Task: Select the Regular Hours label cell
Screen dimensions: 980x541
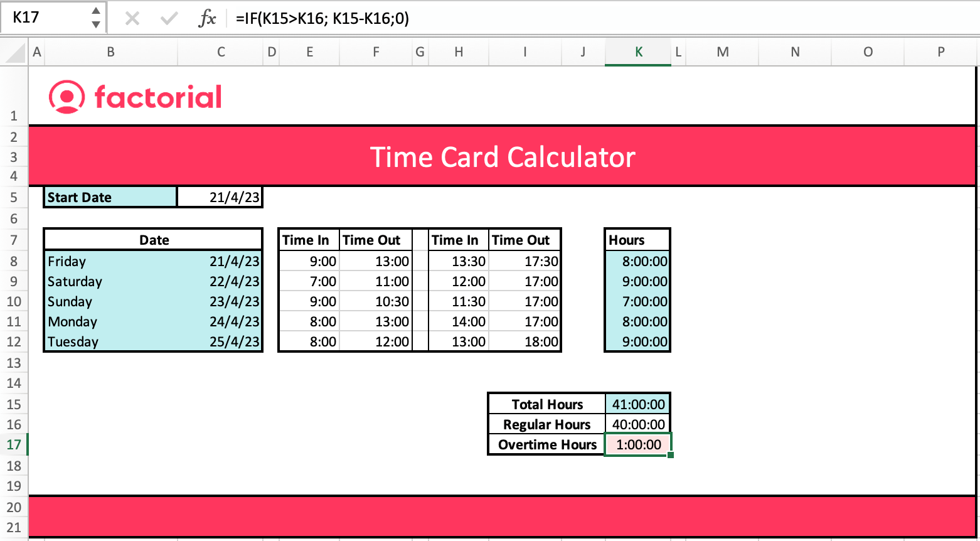Action: 546,424
